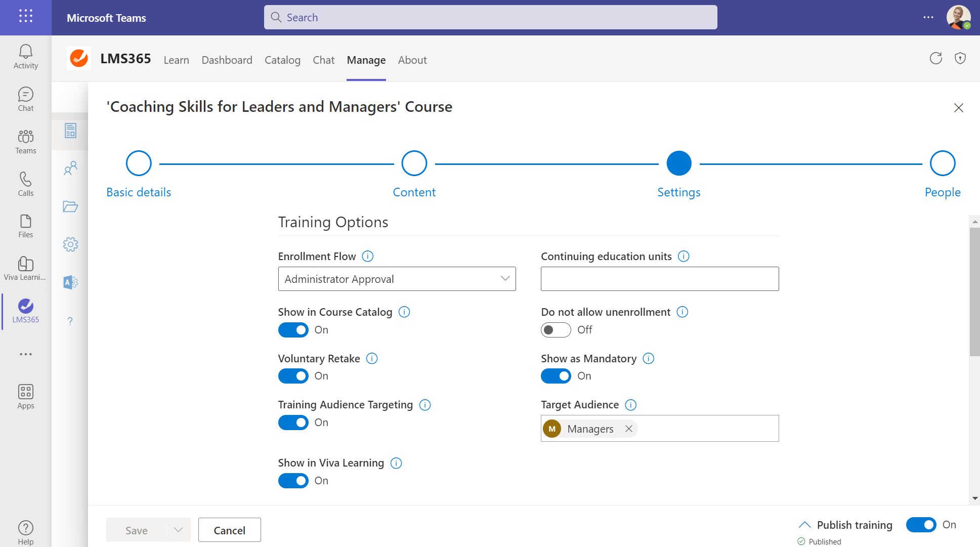This screenshot has width=980, height=547.
Task: Click the Teams search box
Action: coord(490,17)
